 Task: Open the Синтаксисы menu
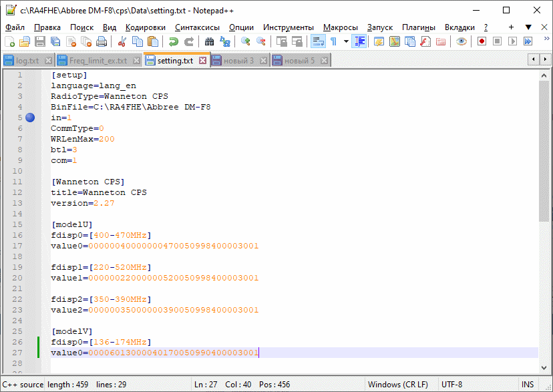(197, 27)
